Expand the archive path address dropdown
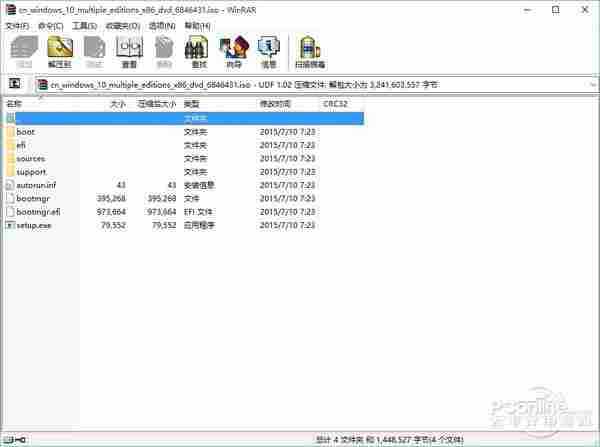The height and width of the screenshot is (447, 600). click(591, 85)
